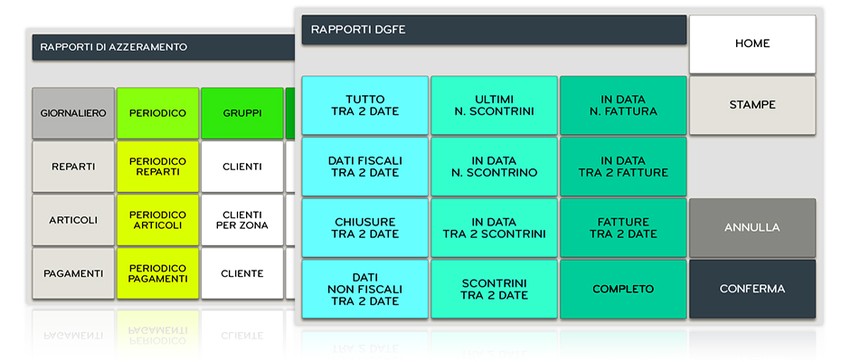The width and height of the screenshot is (850, 362).
Task: Select the ANNULLA button
Action: (752, 228)
